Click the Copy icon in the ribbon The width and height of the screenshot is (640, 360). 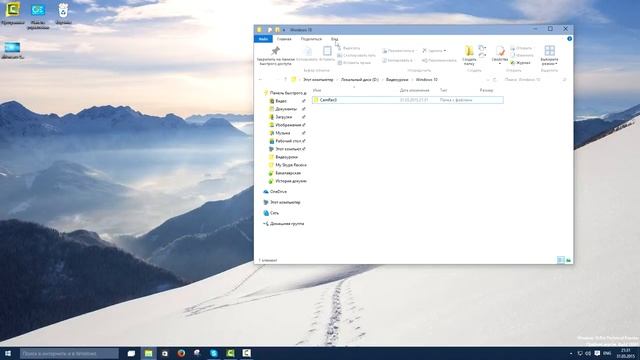point(308,51)
